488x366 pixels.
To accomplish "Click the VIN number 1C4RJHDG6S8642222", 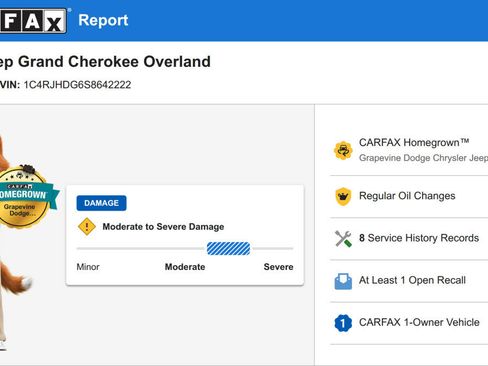I will point(77,85).
